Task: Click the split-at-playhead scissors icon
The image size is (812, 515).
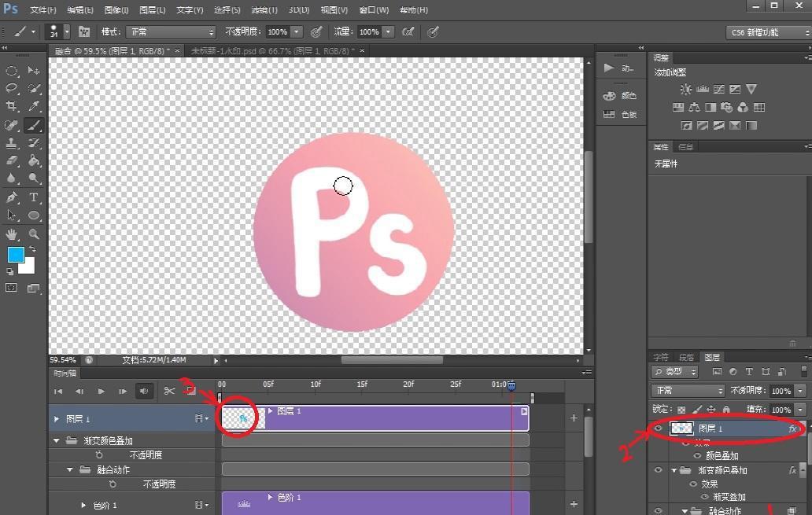Action: (169, 391)
